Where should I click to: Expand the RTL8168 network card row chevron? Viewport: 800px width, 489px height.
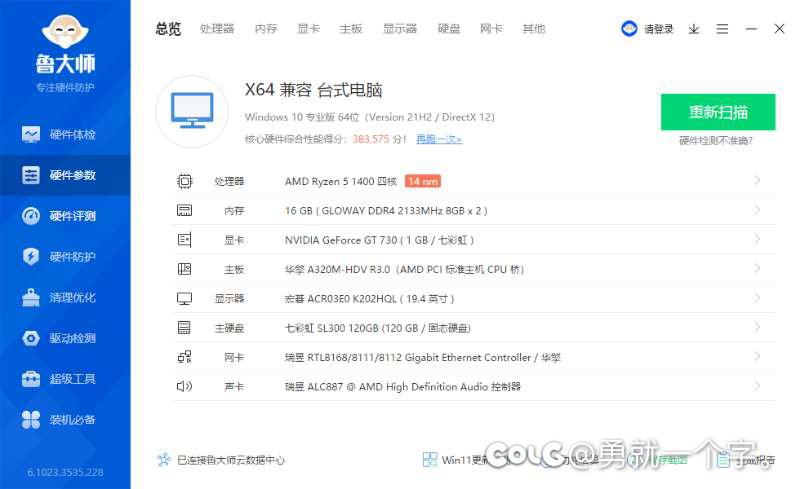point(757,356)
